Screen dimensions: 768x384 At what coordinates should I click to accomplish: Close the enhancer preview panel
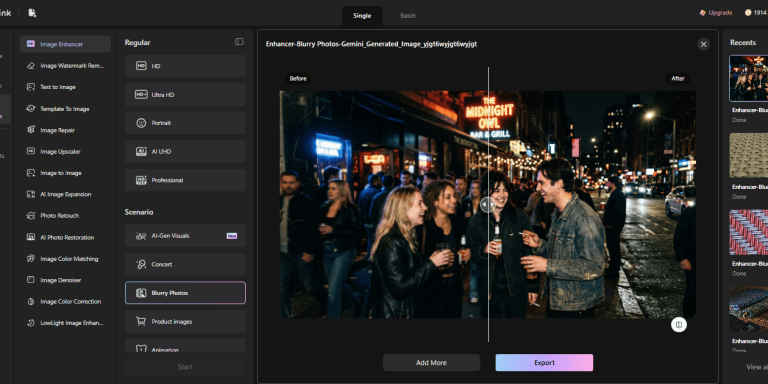click(x=703, y=45)
